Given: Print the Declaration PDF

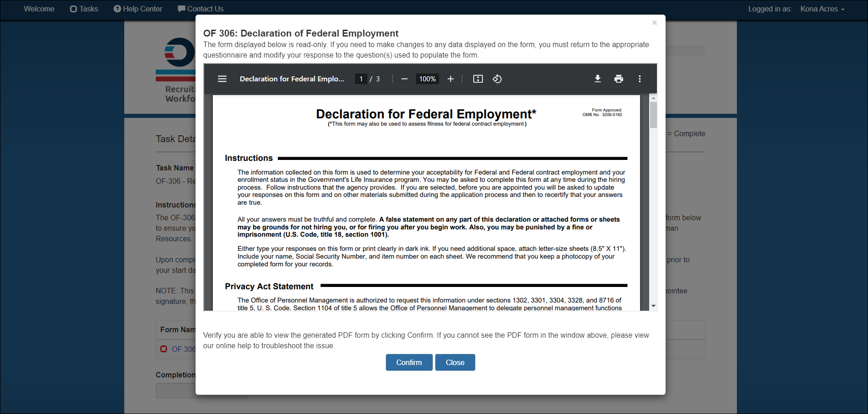Looking at the screenshot, I should (619, 79).
